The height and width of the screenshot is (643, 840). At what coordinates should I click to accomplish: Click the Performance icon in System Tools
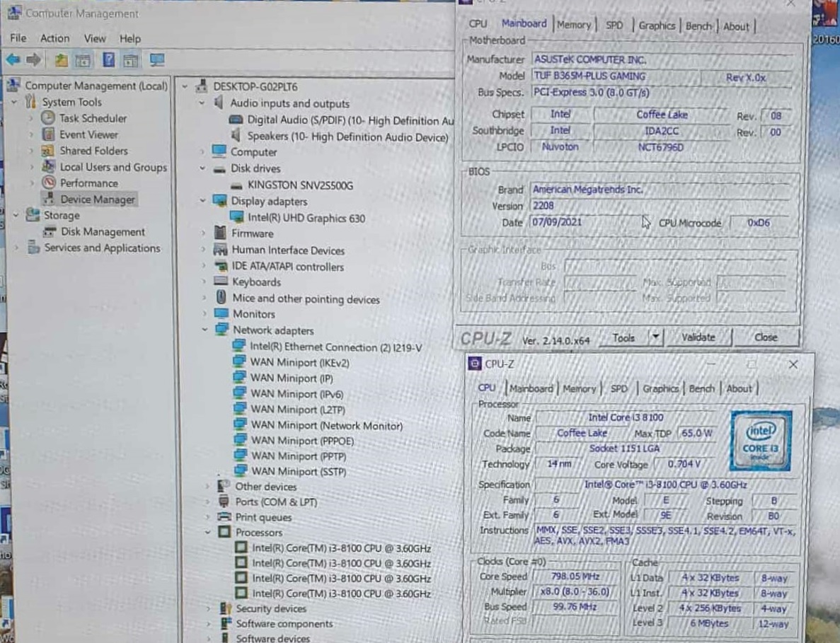tap(49, 183)
